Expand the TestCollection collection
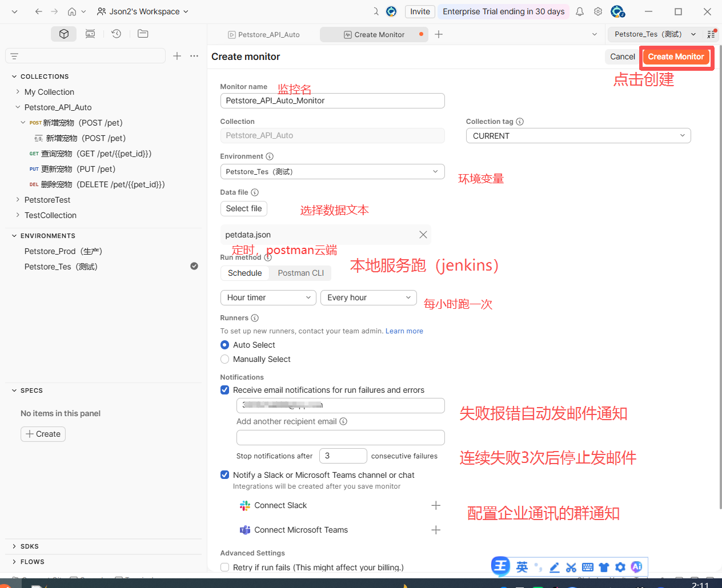 (18, 215)
